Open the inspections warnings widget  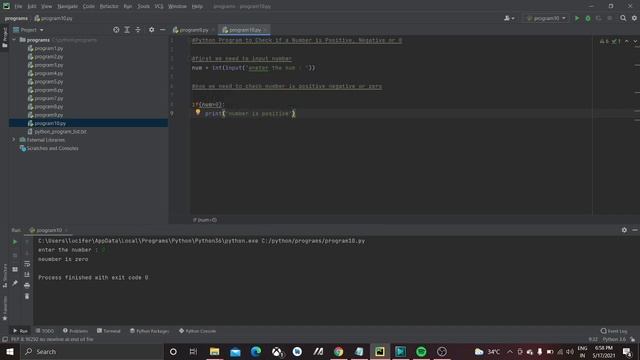[610, 41]
